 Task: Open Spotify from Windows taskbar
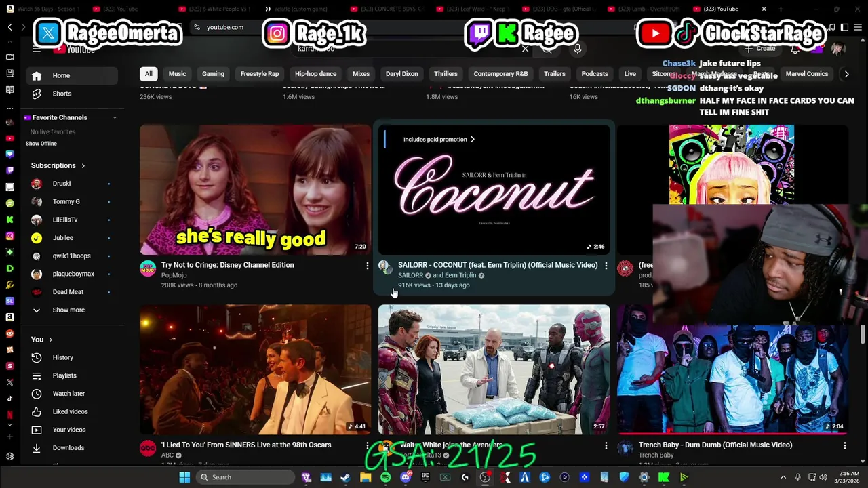385,477
